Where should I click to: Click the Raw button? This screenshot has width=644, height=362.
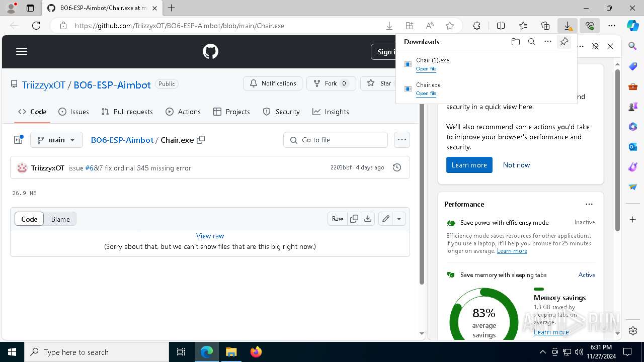tap(338, 219)
